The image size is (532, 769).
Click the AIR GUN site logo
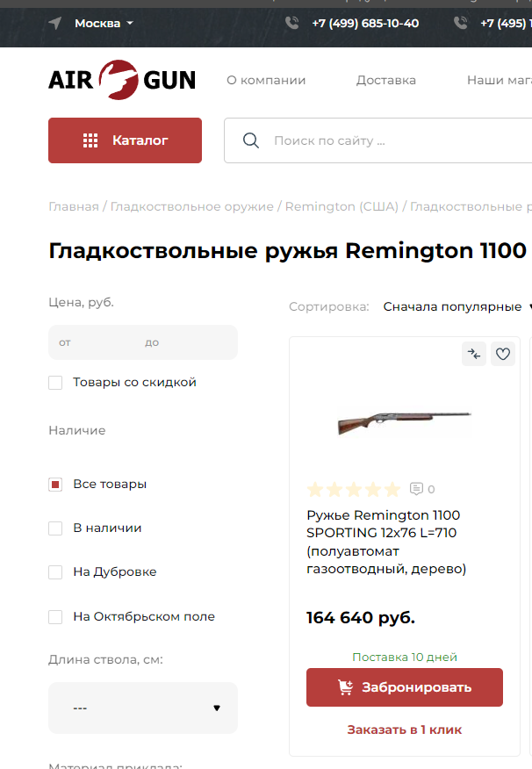(122, 80)
